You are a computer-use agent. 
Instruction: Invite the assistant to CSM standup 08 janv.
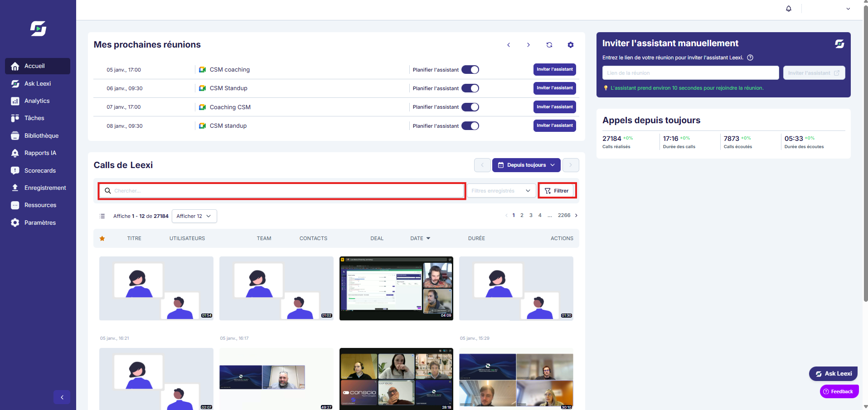coord(555,125)
